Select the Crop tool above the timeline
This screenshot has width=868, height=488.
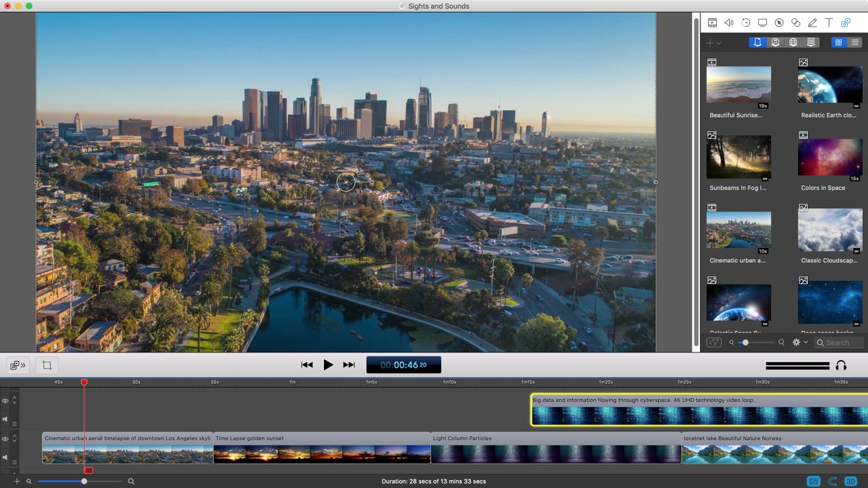pyautogui.click(x=47, y=364)
